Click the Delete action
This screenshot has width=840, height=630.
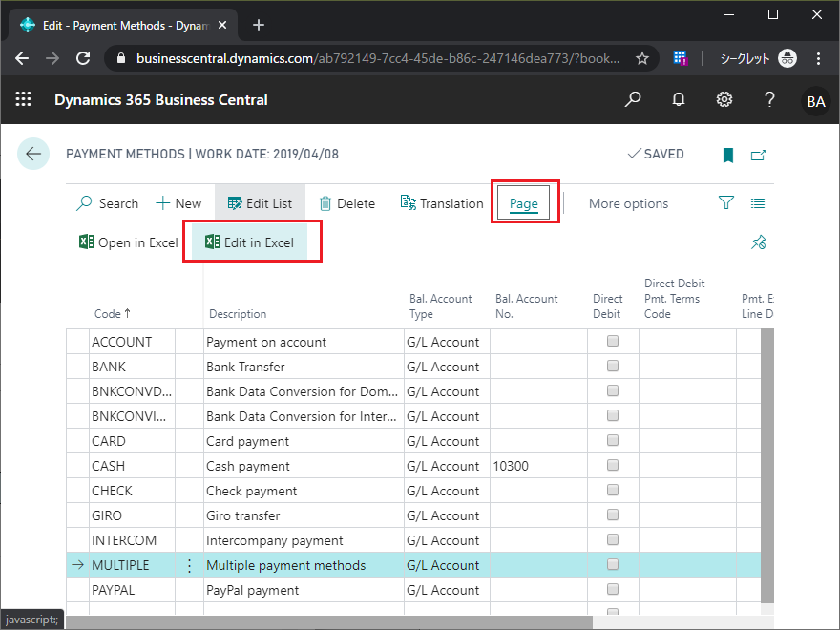coord(347,203)
